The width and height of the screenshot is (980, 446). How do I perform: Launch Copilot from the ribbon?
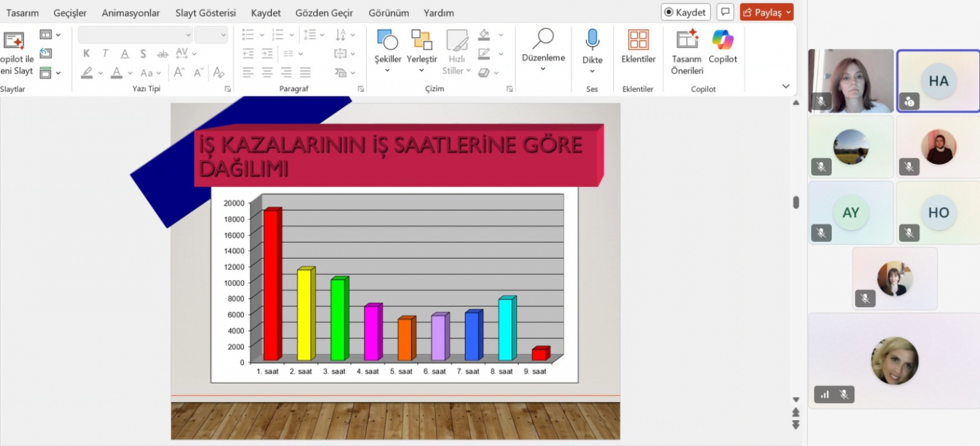tap(722, 40)
